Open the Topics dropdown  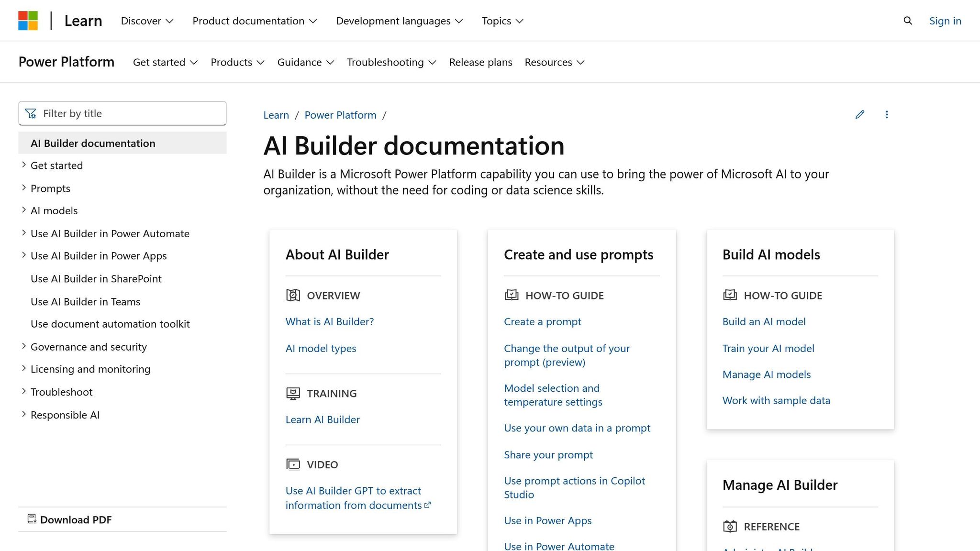(502, 21)
